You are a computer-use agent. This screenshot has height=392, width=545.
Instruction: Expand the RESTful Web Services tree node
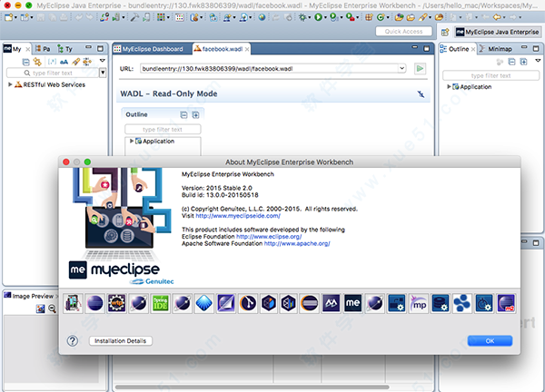pos(10,84)
